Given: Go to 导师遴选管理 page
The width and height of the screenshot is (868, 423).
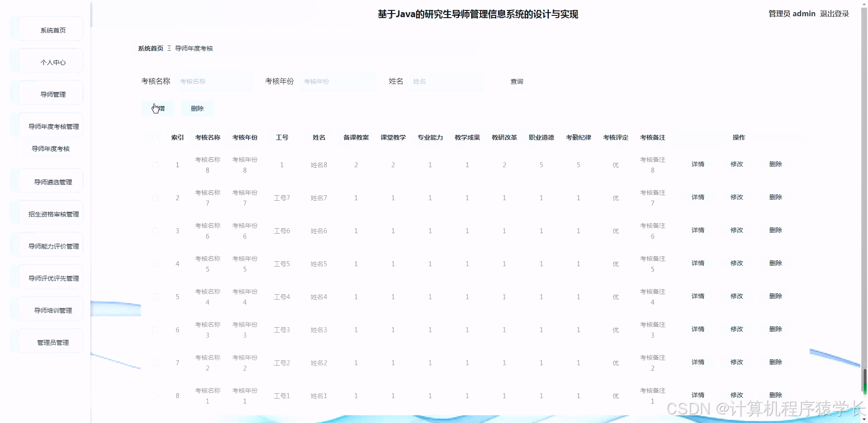Looking at the screenshot, I should point(52,182).
